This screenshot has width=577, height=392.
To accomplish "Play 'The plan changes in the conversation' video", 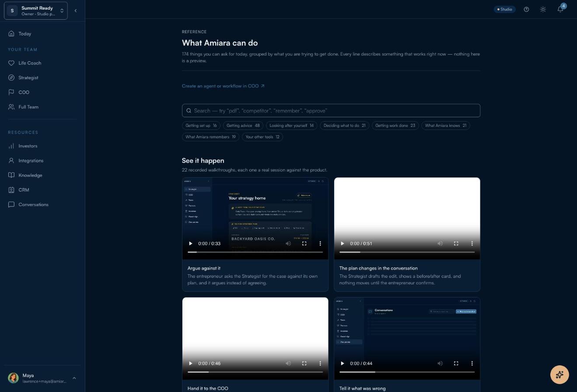I will pyautogui.click(x=343, y=243).
